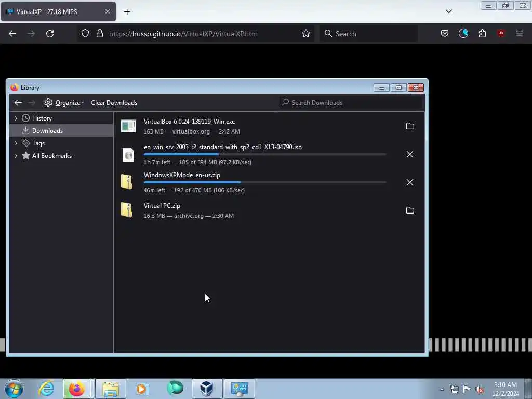Expand the History tree node
Screen dimensions: 532x399
tap(16, 118)
